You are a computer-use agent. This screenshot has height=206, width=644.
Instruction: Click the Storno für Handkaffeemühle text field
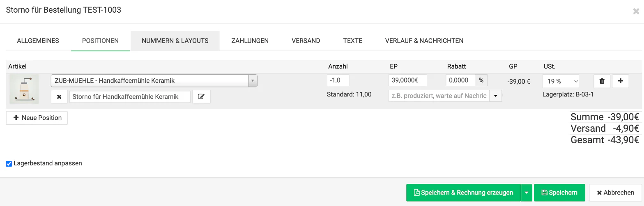coord(130,97)
